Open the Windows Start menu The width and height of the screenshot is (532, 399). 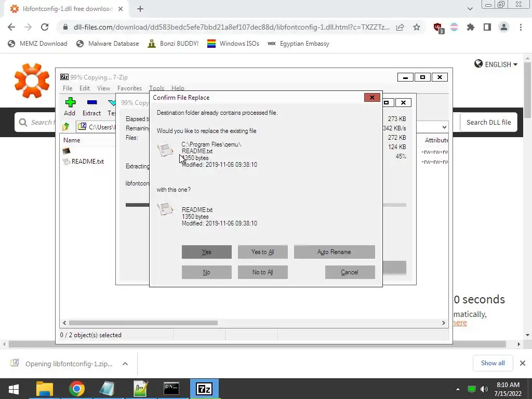pos(14,389)
